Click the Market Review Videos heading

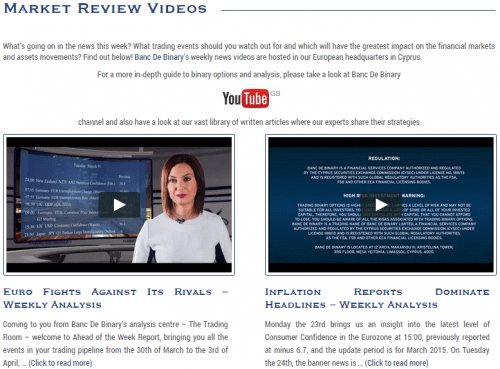(x=105, y=8)
